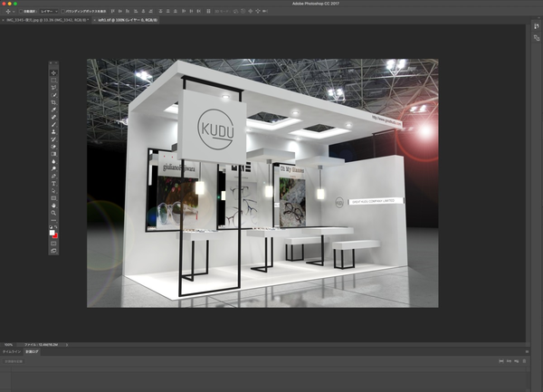Click Distribute top edges button

tap(161, 11)
